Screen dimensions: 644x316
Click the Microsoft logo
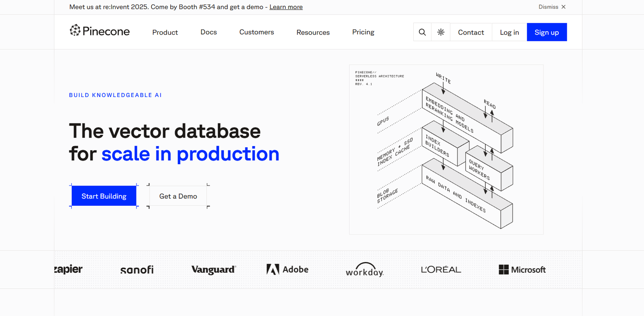click(522, 270)
